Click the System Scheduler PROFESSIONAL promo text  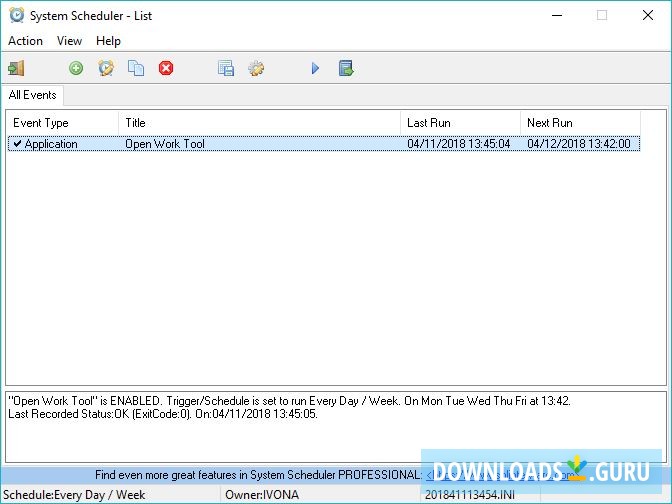coord(258,475)
